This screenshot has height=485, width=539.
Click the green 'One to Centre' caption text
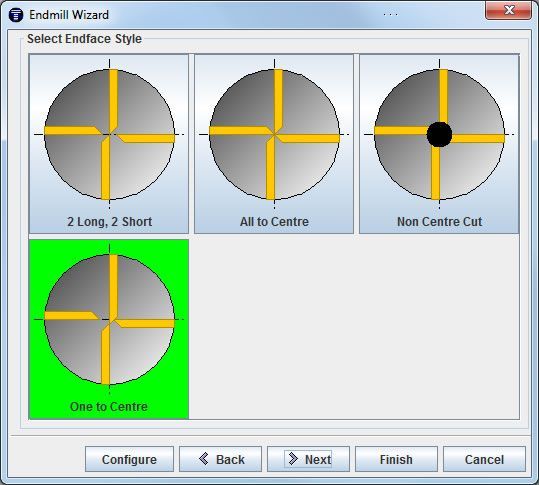pos(109,407)
